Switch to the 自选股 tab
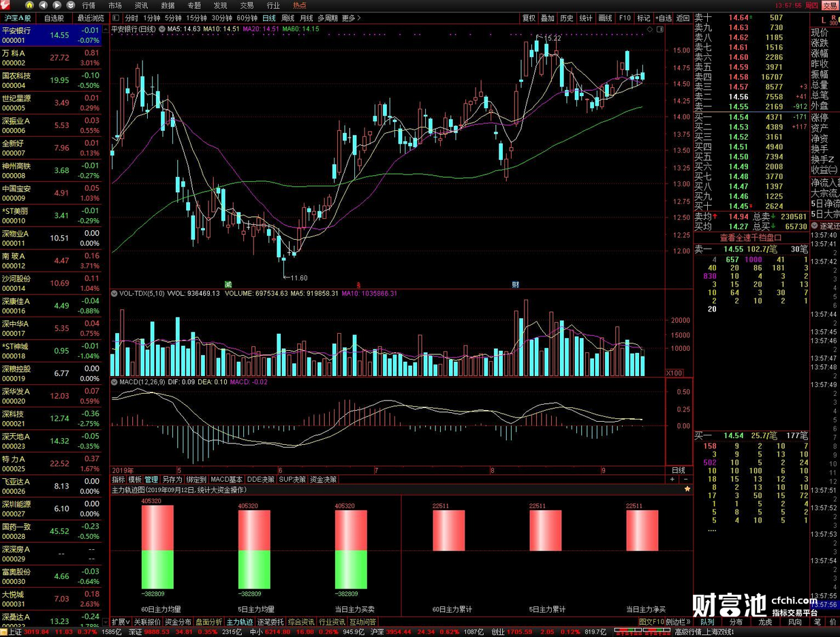Screen dimensions: 840x637 tap(54, 18)
